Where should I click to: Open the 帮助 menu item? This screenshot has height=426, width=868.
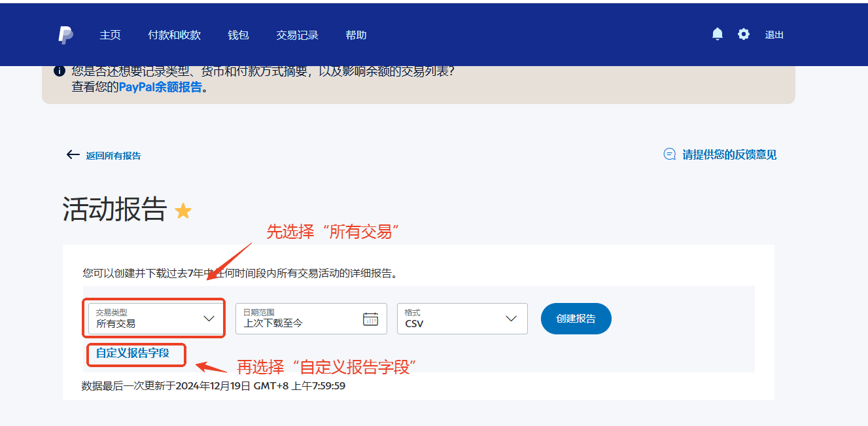pos(356,35)
